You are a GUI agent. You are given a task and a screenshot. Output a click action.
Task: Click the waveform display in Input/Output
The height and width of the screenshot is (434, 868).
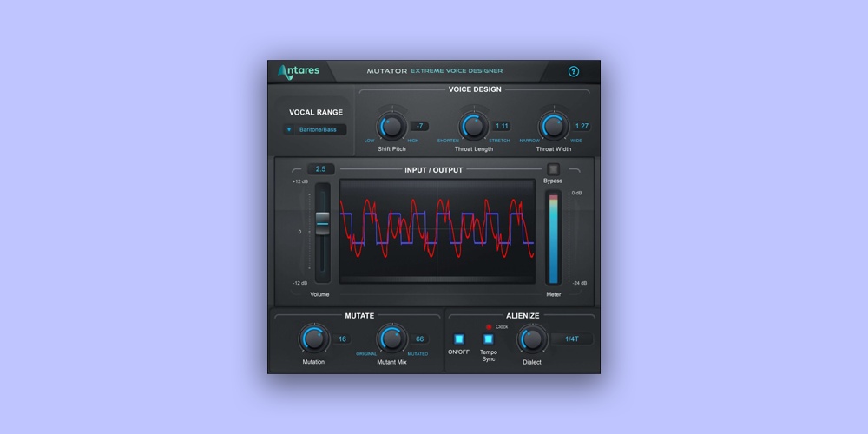(437, 231)
